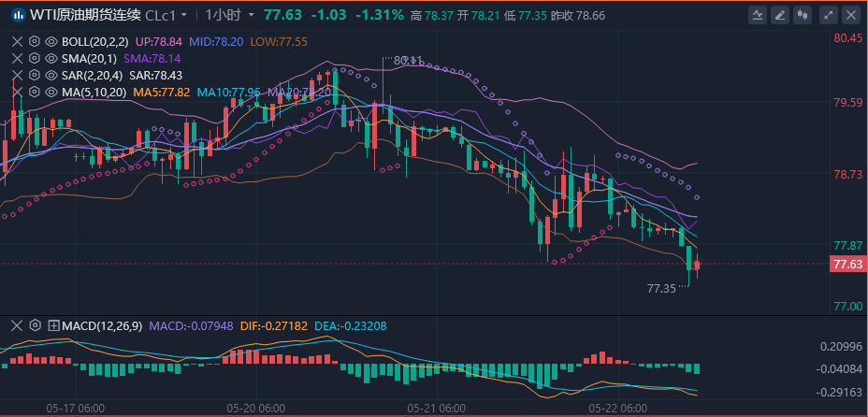Viewport: 868px width, 417px height.
Task: Click the WTI原油期货连续 symbol name
Action: (84, 15)
